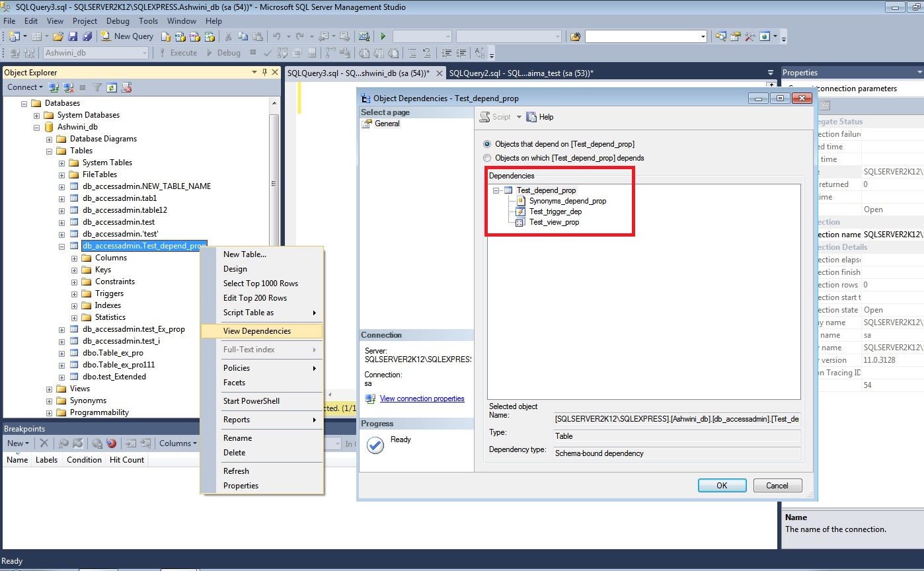The image size is (924, 571).
Task: Select 'Objects that depend on [Test_depend_prop]' radio button
Action: 488,144
